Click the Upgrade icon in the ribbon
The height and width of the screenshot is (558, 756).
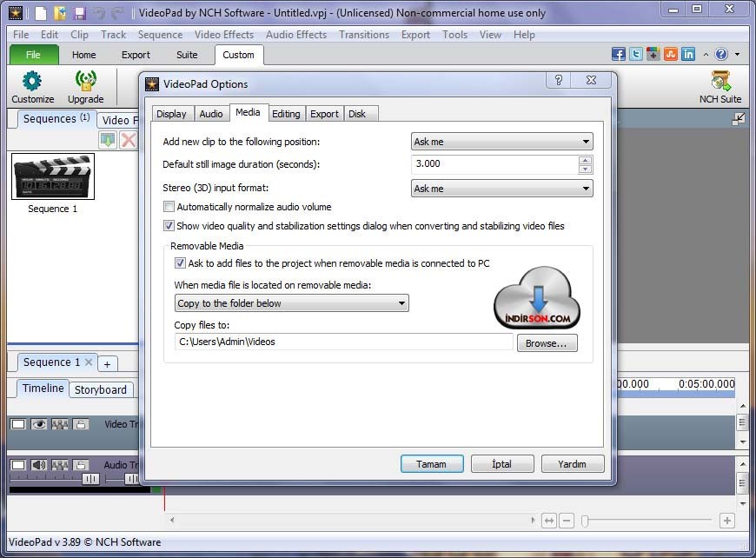coord(85,87)
